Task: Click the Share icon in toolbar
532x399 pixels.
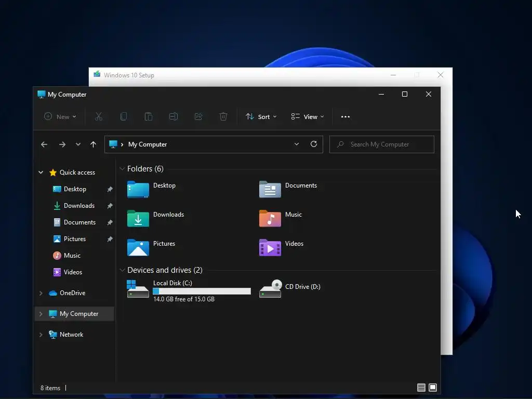Action: coord(198,117)
